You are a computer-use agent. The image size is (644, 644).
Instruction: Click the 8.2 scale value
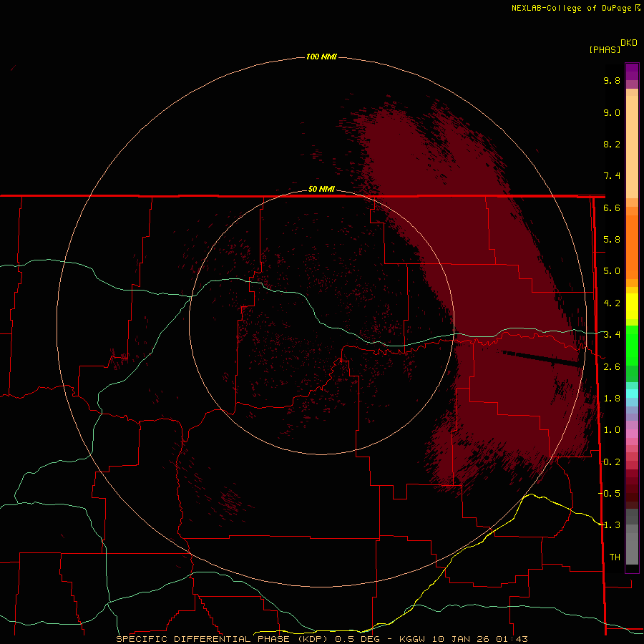click(x=612, y=144)
